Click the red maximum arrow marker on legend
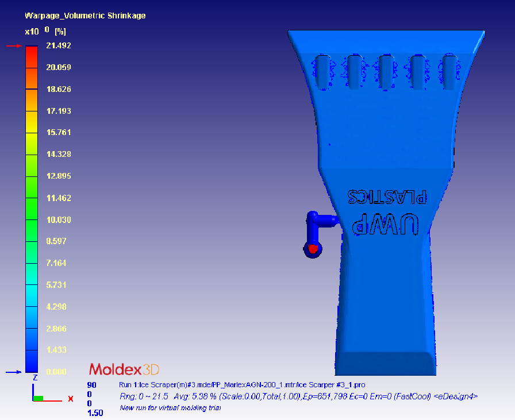515x420 pixels. point(14,46)
